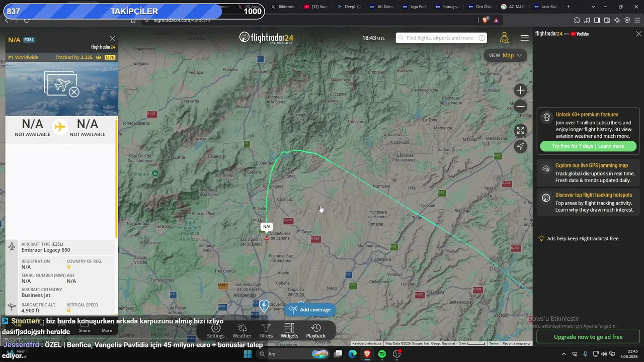Close the Flightradar24 YouTube side panel
644x362 pixels.
638,34
